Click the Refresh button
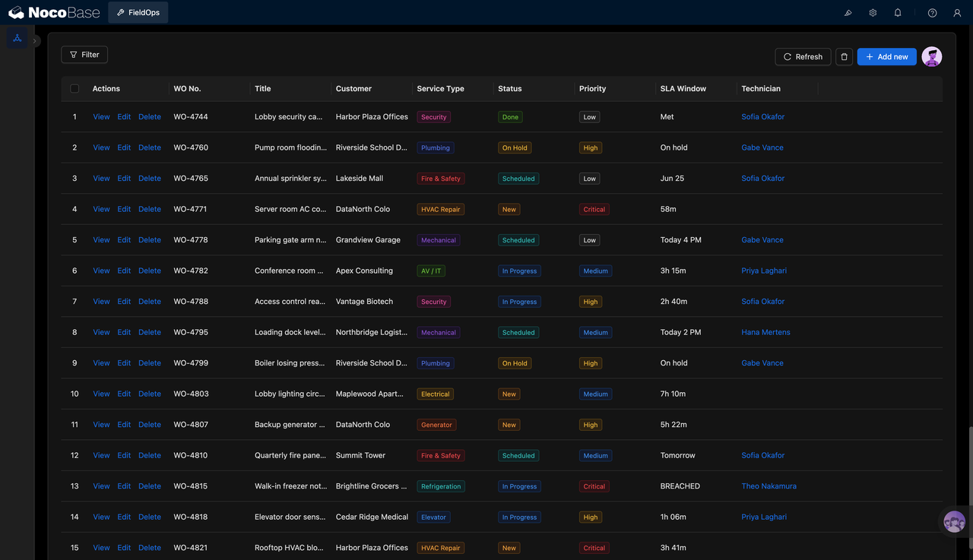 [803, 57]
